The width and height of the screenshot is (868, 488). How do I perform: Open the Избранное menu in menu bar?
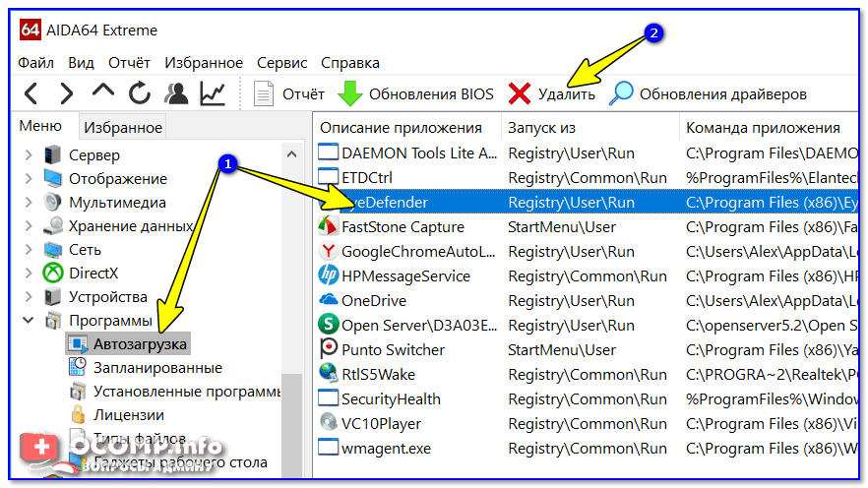pyautogui.click(x=204, y=63)
